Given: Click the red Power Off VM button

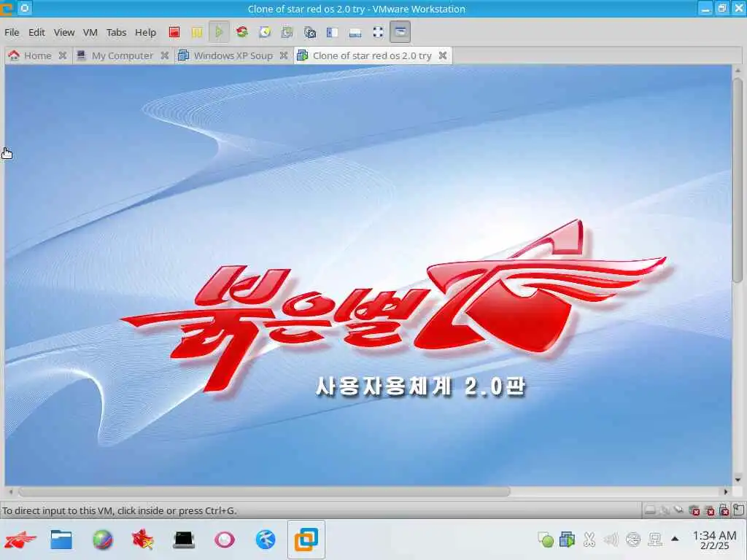Looking at the screenshot, I should 174,32.
